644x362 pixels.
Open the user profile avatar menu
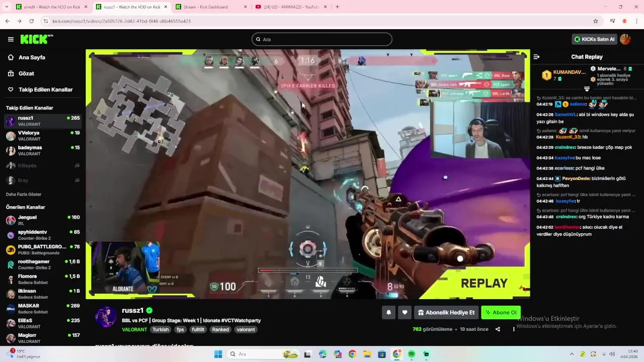625,39
